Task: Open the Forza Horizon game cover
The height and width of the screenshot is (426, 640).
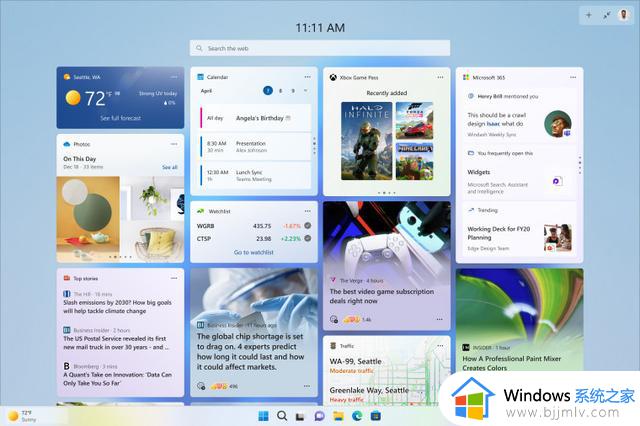Action: coord(414,121)
